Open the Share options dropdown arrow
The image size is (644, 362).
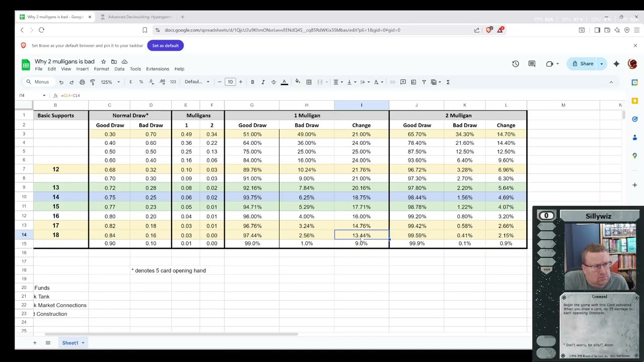coord(602,64)
